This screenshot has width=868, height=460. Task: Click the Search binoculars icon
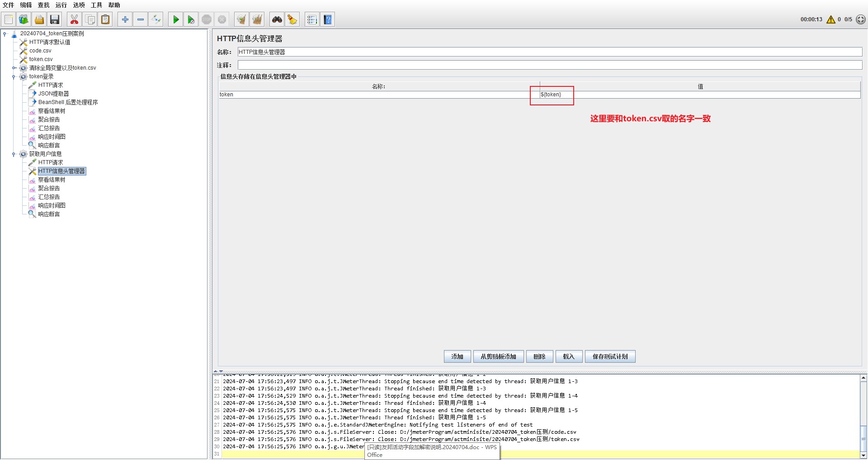277,19
